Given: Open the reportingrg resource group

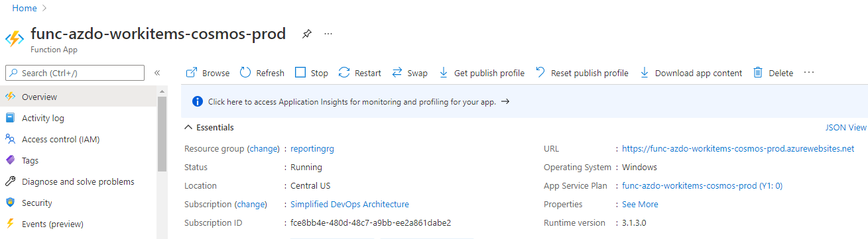Looking at the screenshot, I should pos(312,148).
